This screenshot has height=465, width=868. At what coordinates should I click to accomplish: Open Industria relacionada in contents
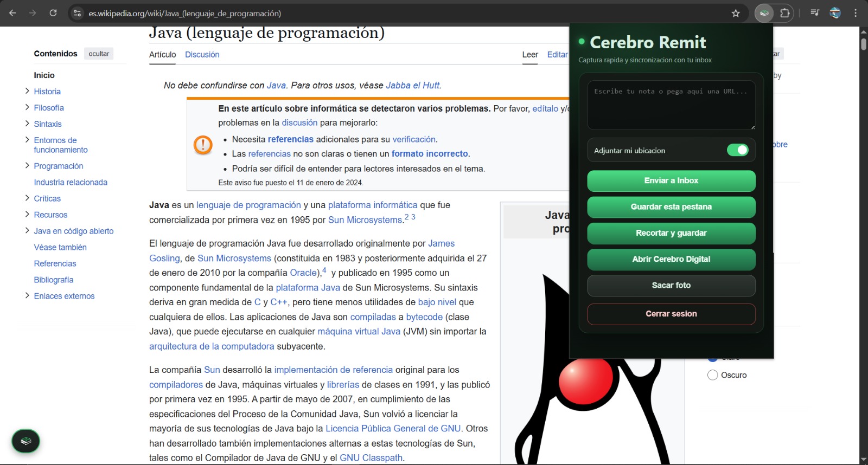71,182
